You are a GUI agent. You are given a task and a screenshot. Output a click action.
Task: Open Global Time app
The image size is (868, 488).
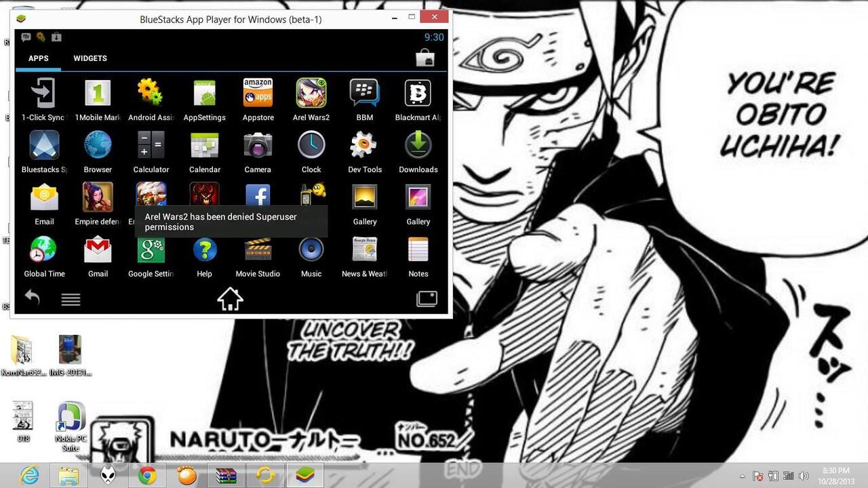coord(44,249)
